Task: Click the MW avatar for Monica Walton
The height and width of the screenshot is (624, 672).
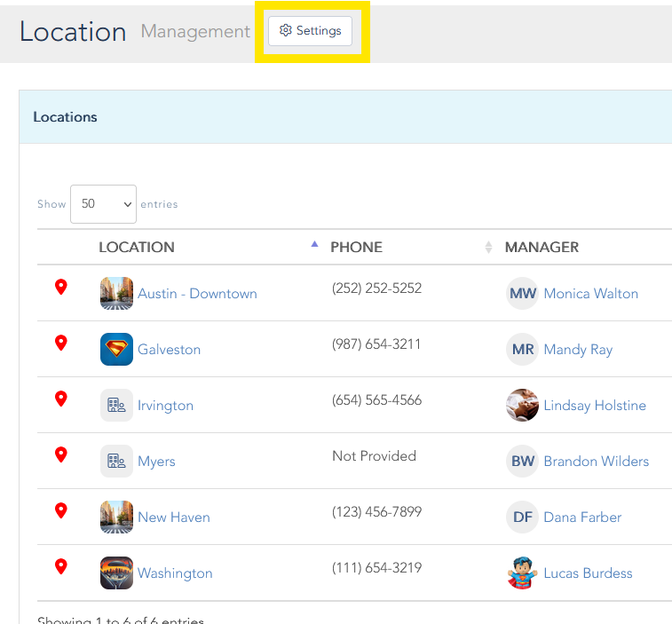Action: (522, 294)
